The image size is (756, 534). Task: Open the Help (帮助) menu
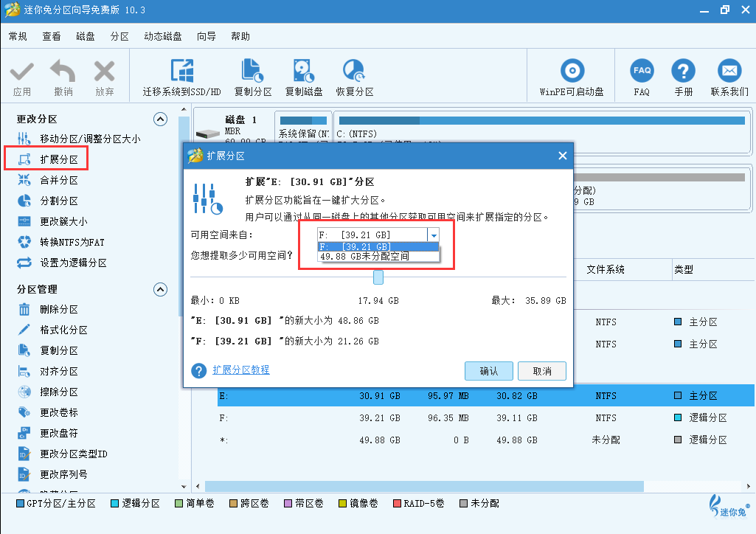click(240, 37)
